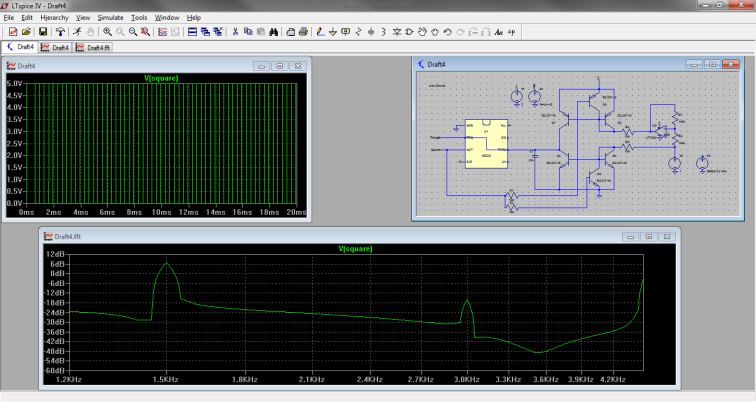
Task: Open the Simulate menu
Action: pos(110,18)
